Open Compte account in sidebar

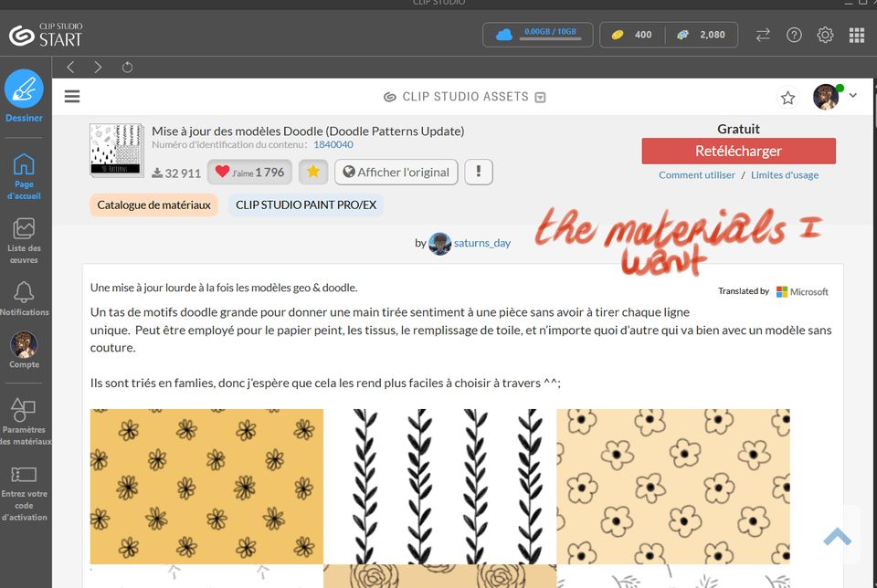point(24,350)
